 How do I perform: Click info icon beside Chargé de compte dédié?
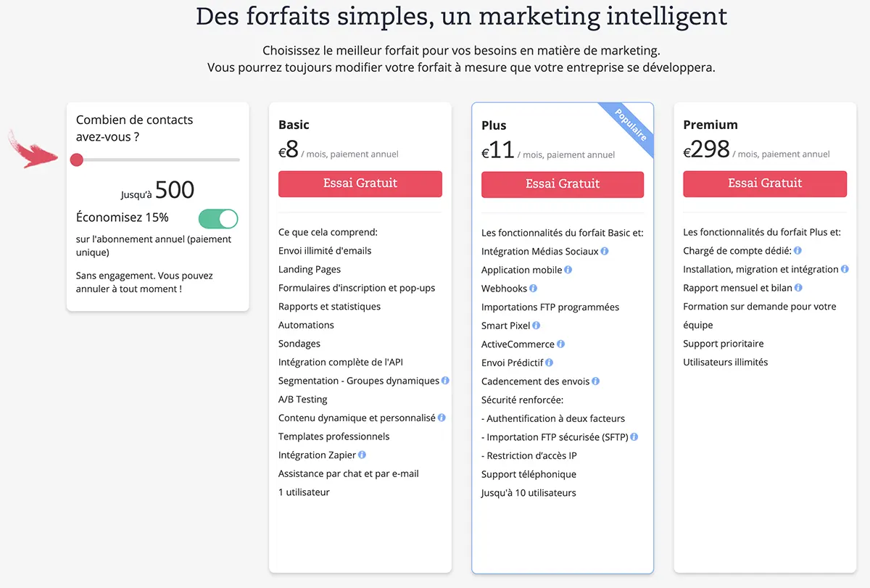797,251
